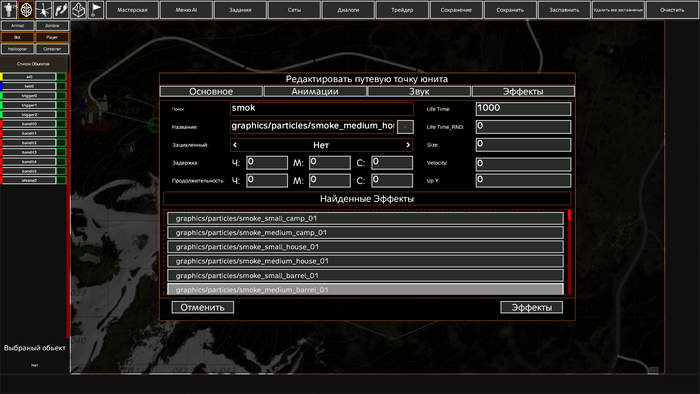Toggle green box next to trigger1
Screen dimensions: 700x394
[x=61, y=105]
